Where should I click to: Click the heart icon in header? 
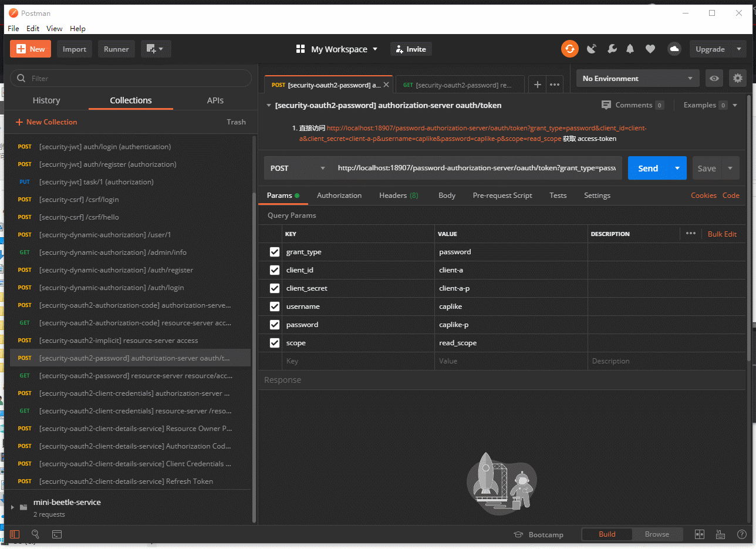point(650,49)
